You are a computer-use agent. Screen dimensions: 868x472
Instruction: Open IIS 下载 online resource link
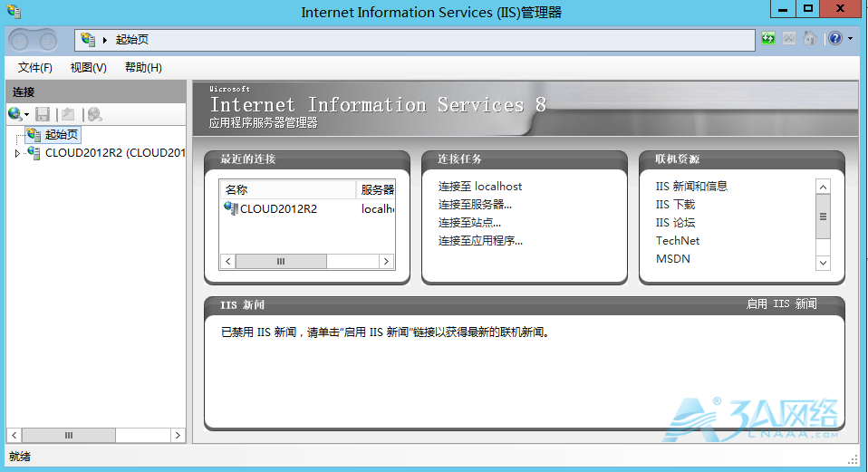(675, 205)
